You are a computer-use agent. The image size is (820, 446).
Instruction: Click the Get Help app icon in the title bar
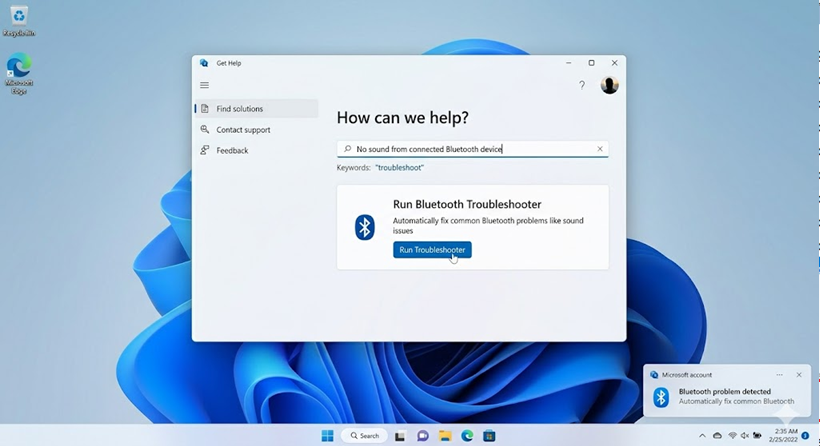204,63
